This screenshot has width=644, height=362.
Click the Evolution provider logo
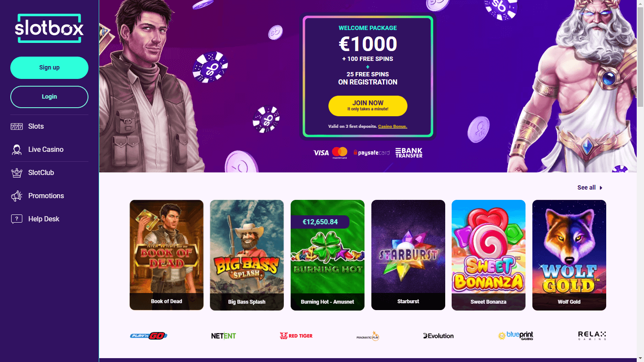pos(438,336)
